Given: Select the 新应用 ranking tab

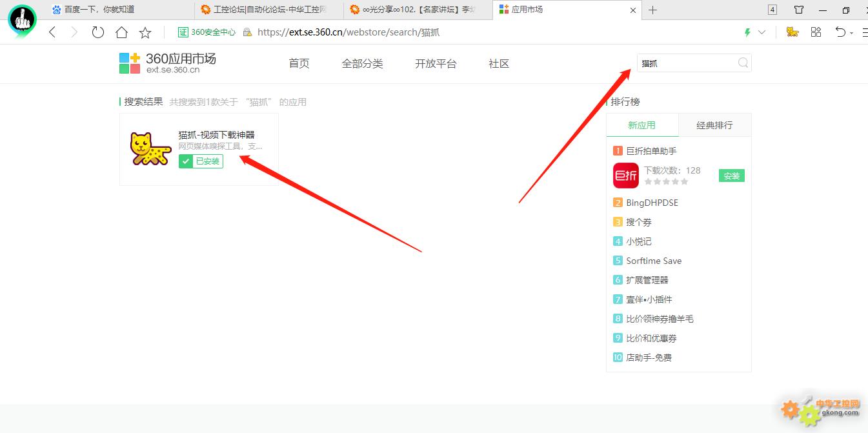Looking at the screenshot, I should [642, 125].
